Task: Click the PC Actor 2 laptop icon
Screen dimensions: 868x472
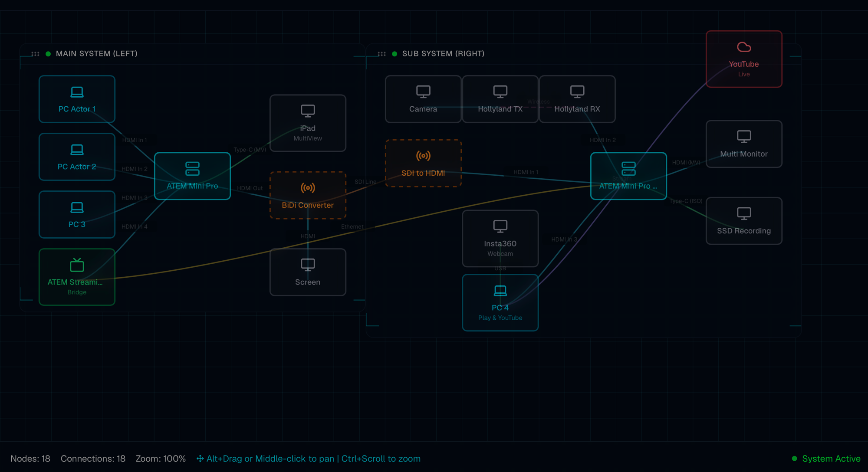Action: 77,150
